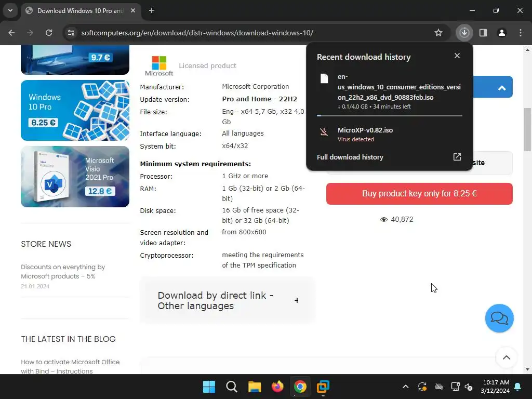Open the live chat bubble
This screenshot has height=399, width=532.
(499, 318)
